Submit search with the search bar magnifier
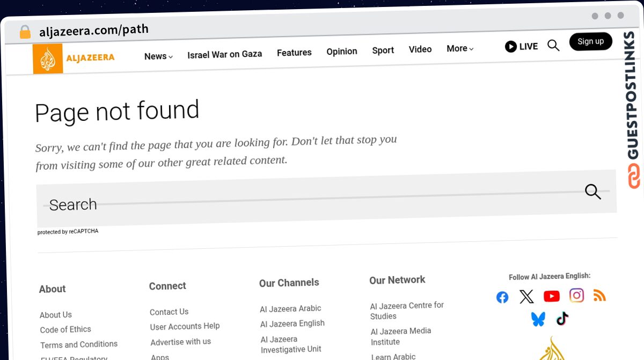Viewport: 644px width, 360px height. (x=593, y=191)
